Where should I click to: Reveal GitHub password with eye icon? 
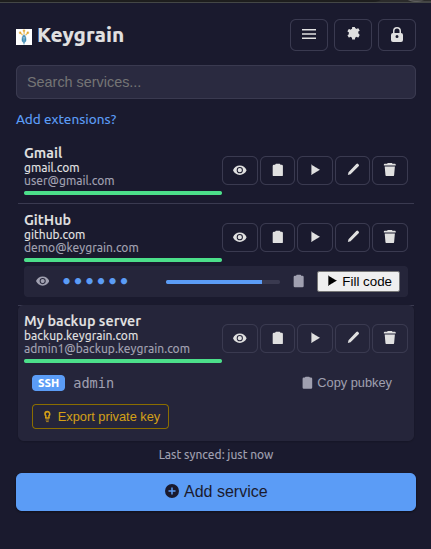[x=240, y=237]
